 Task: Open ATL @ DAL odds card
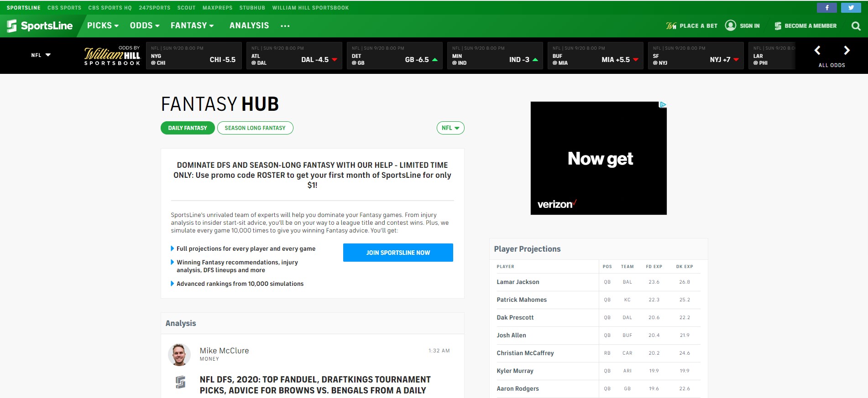click(x=294, y=56)
